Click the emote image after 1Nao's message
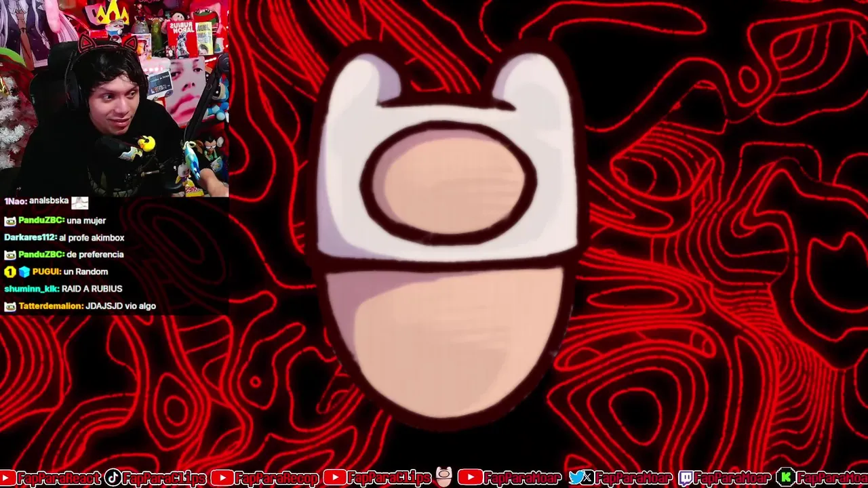The image size is (868, 488). click(80, 202)
